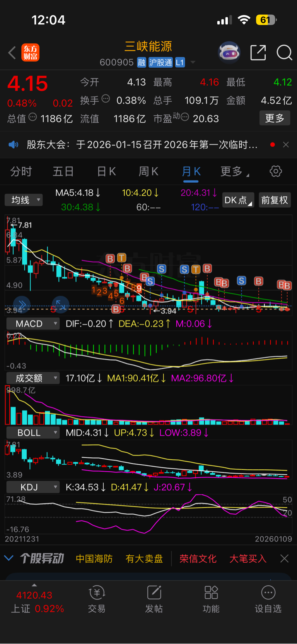The height and width of the screenshot is (644, 297).
Task: Open 更多 quote details button
Action: tap(275, 118)
